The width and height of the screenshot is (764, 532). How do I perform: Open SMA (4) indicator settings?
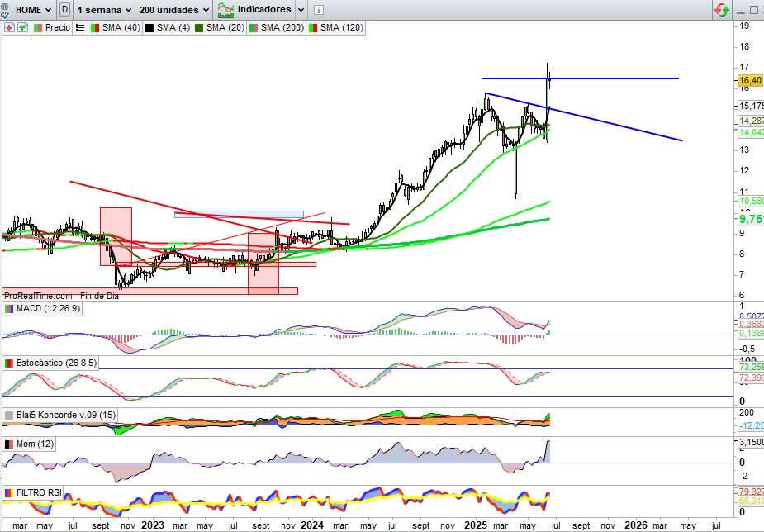[x=167, y=28]
